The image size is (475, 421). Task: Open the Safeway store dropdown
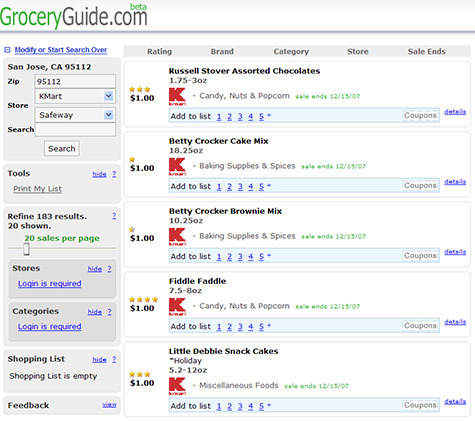[x=108, y=115]
